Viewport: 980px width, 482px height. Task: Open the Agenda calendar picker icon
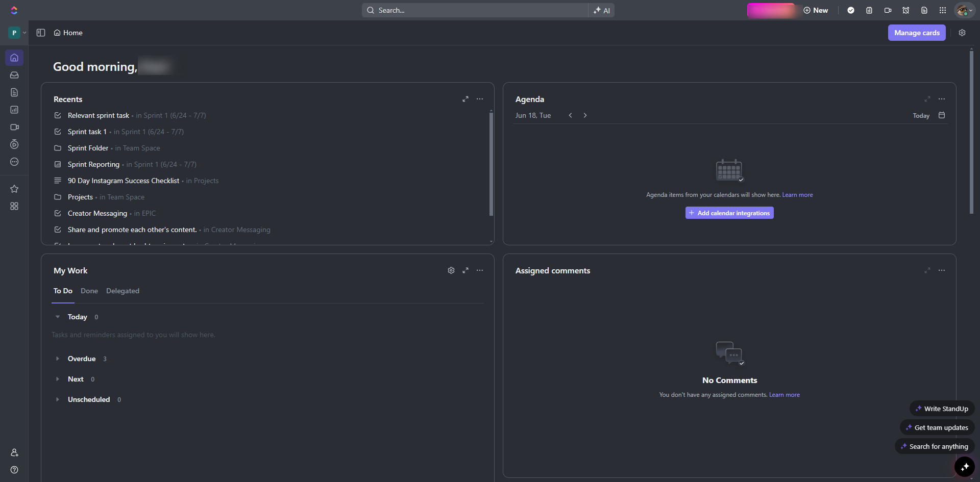942,115
